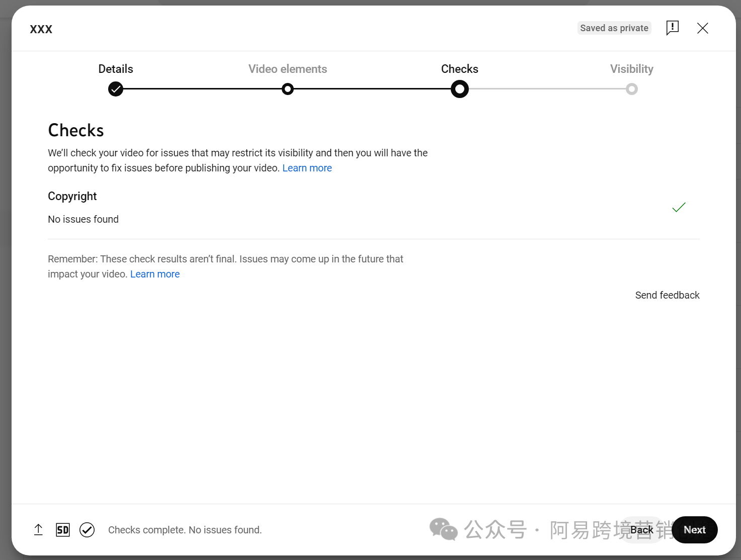Image resolution: width=741 pixels, height=560 pixels.
Task: Click the upload status arrow icon
Action: pos(38,530)
